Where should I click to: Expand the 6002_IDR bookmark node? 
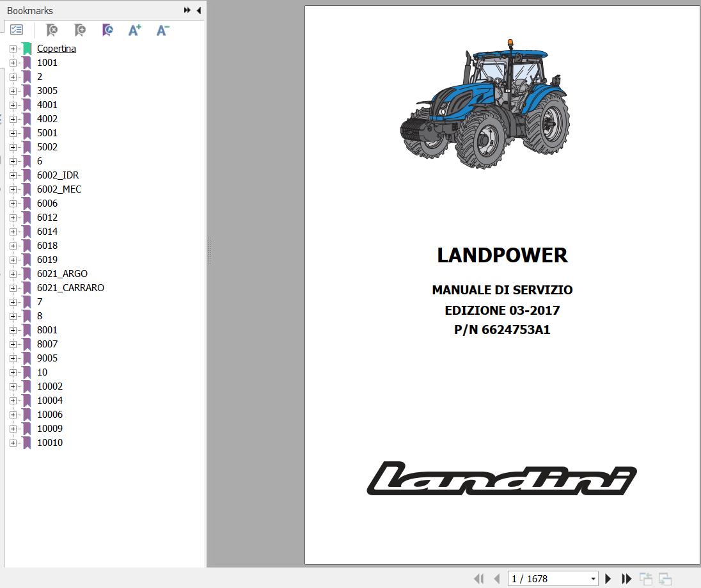point(13,175)
